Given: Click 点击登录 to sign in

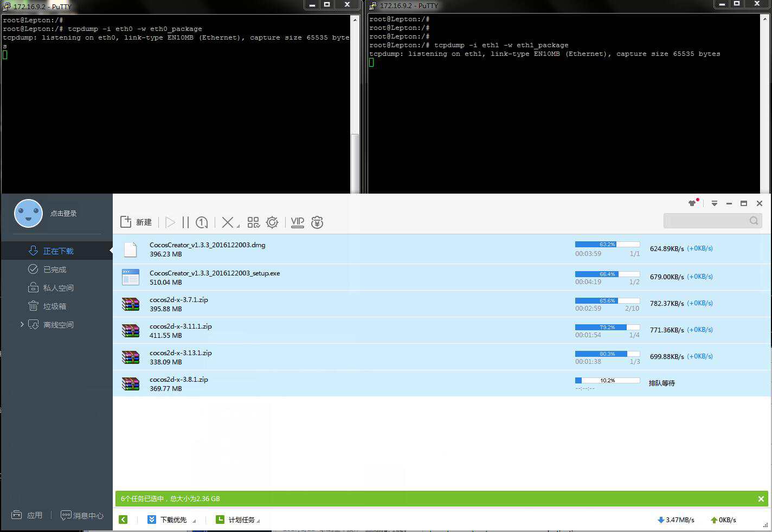Looking at the screenshot, I should pyautogui.click(x=63, y=213).
